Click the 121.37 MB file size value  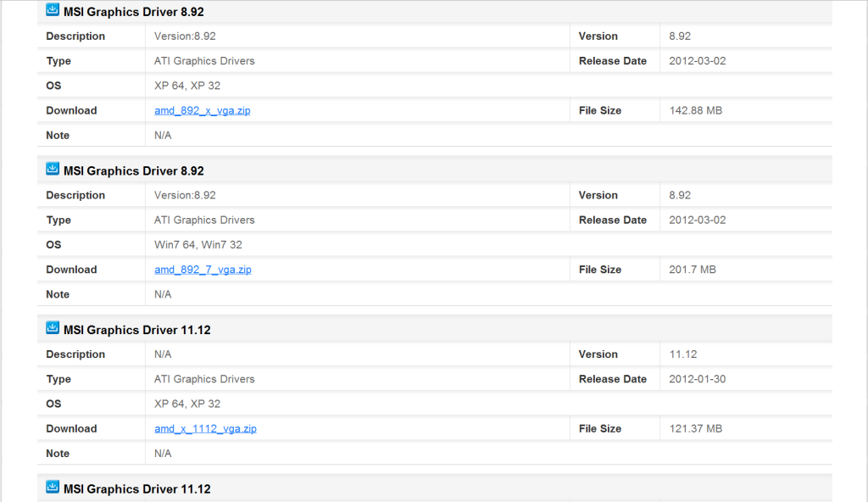point(695,428)
